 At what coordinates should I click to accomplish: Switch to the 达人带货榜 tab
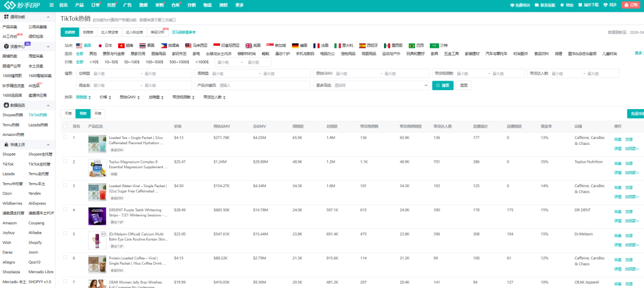(x=110, y=32)
